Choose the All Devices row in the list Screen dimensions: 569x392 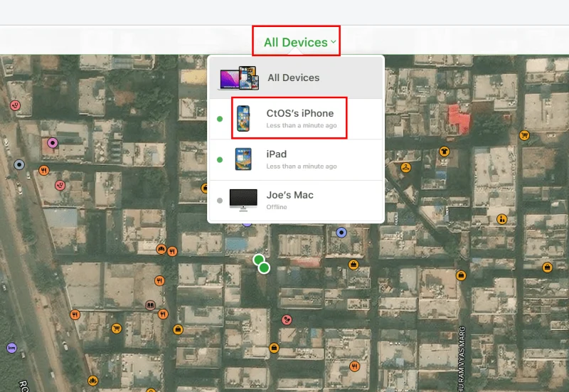296,78
